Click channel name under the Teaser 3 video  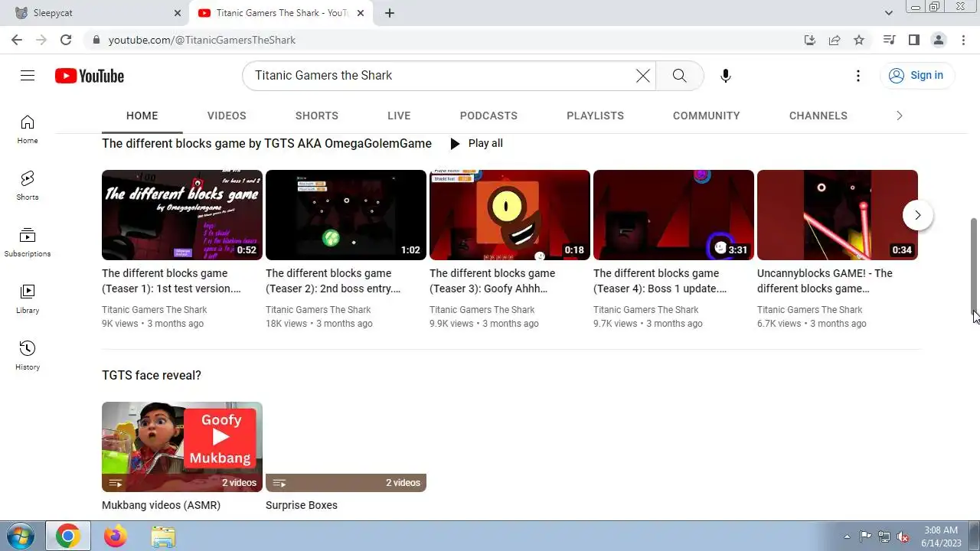coord(482,310)
